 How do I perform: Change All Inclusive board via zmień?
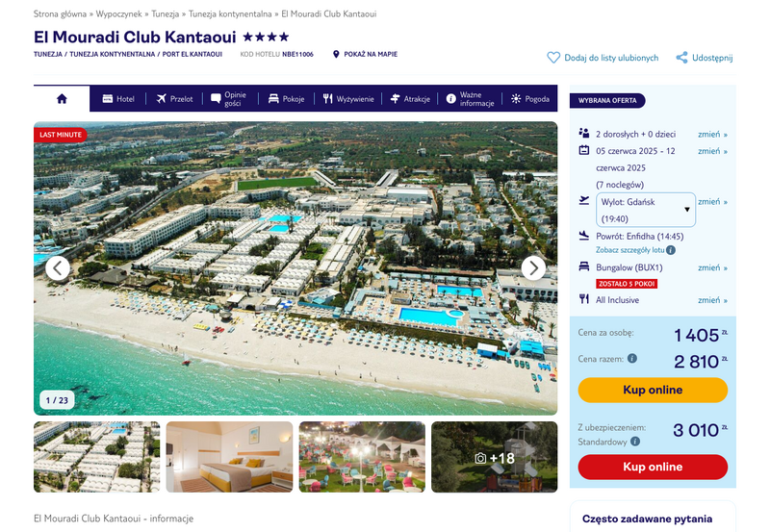pos(712,300)
